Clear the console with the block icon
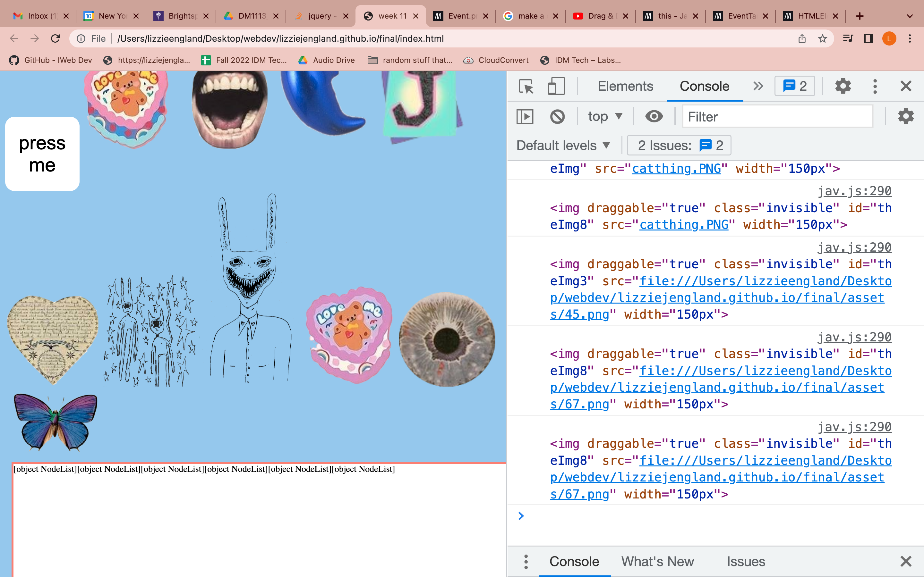The width and height of the screenshot is (924, 577). 557,116
